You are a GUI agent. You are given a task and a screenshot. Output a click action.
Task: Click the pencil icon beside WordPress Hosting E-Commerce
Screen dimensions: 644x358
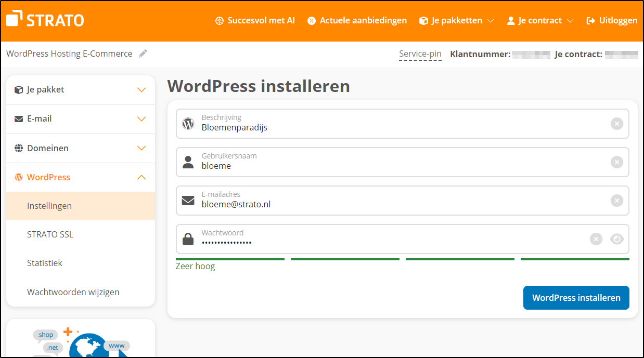[143, 53]
